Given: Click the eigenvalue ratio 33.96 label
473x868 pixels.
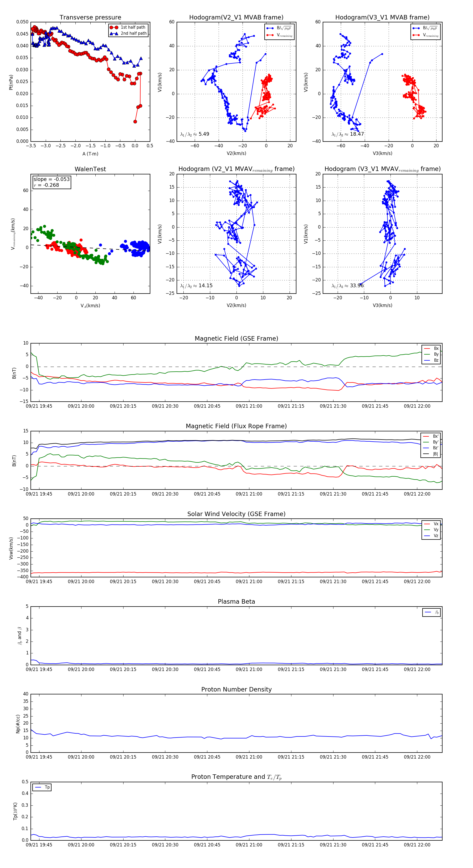Looking at the screenshot, I should pyautogui.click(x=348, y=286).
